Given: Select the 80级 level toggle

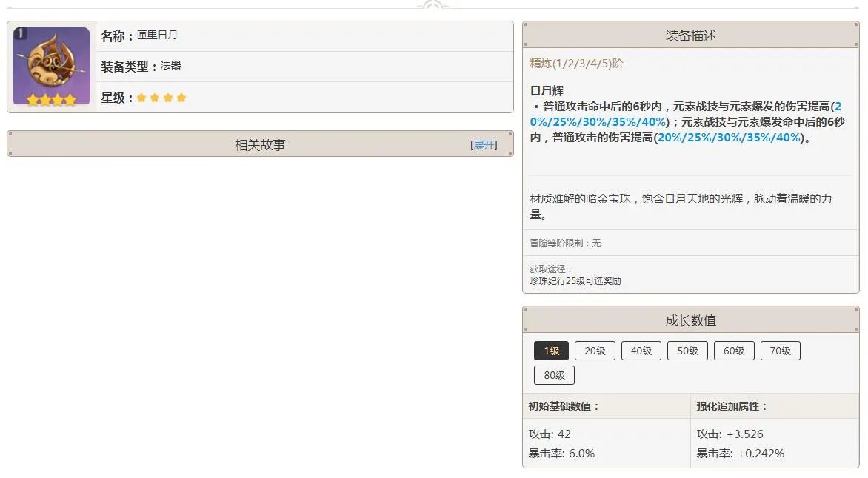Looking at the screenshot, I should 553,375.
